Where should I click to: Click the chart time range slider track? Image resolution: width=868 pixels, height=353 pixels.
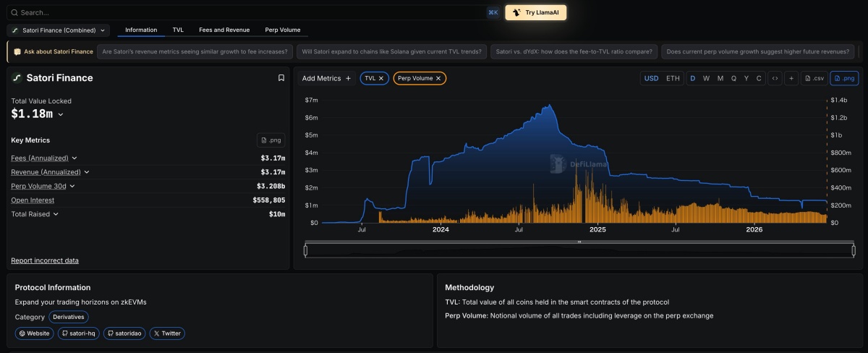pos(579,250)
